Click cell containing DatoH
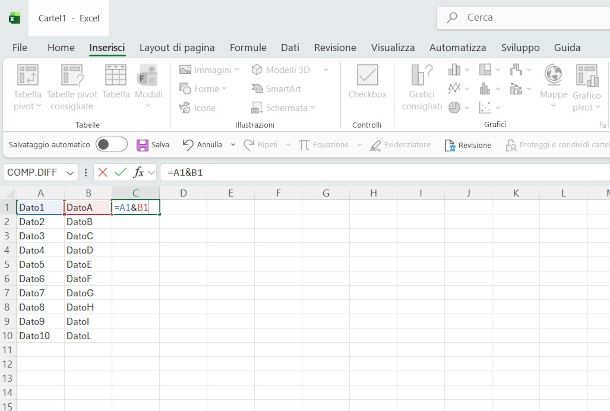The height and width of the screenshot is (411, 610). click(x=88, y=307)
